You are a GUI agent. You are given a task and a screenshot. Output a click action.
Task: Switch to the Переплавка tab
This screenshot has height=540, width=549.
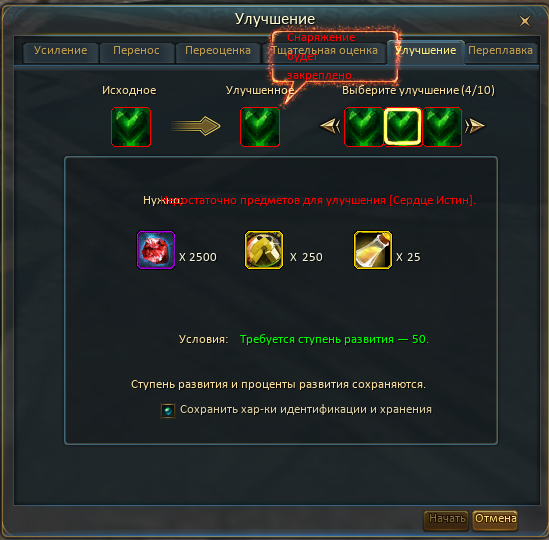pos(501,51)
